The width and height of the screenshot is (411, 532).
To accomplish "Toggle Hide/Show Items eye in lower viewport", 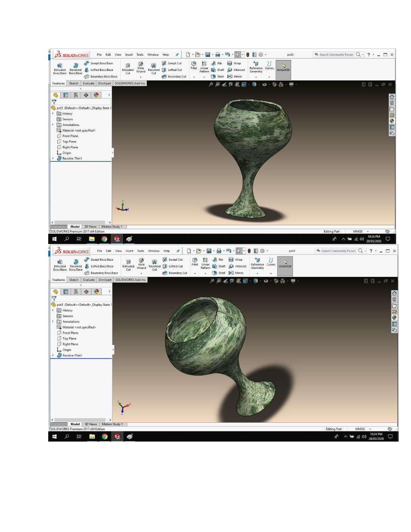I will click(266, 281).
